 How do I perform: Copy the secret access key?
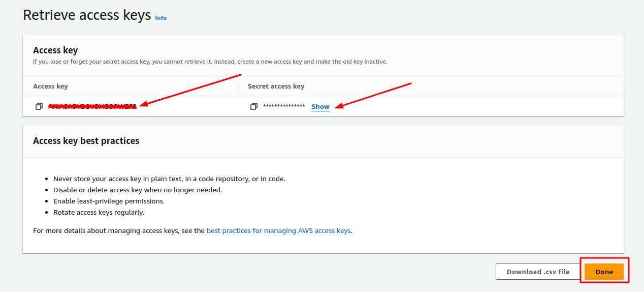[x=254, y=106]
